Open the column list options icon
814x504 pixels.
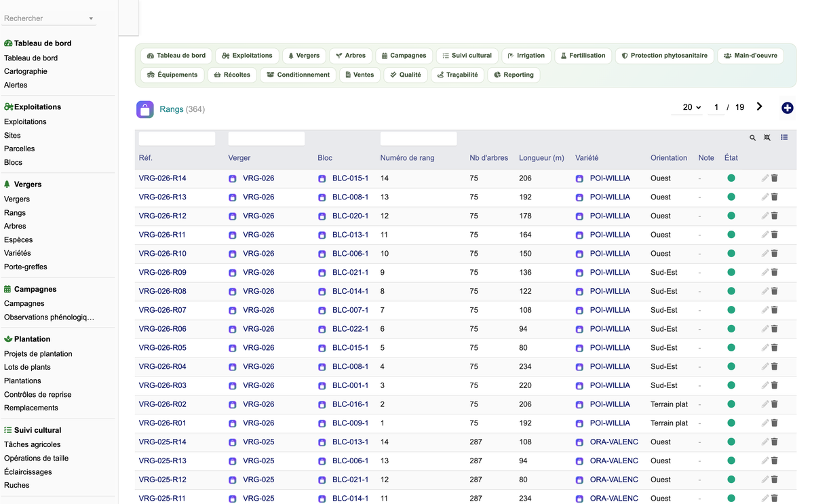[x=784, y=138]
